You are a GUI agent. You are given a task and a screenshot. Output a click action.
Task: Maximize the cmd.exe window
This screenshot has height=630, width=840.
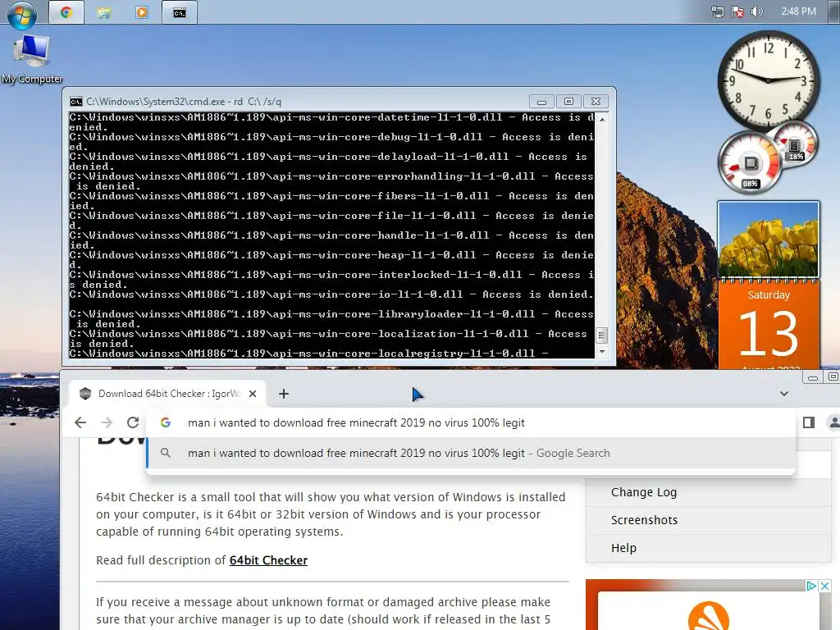[568, 101]
